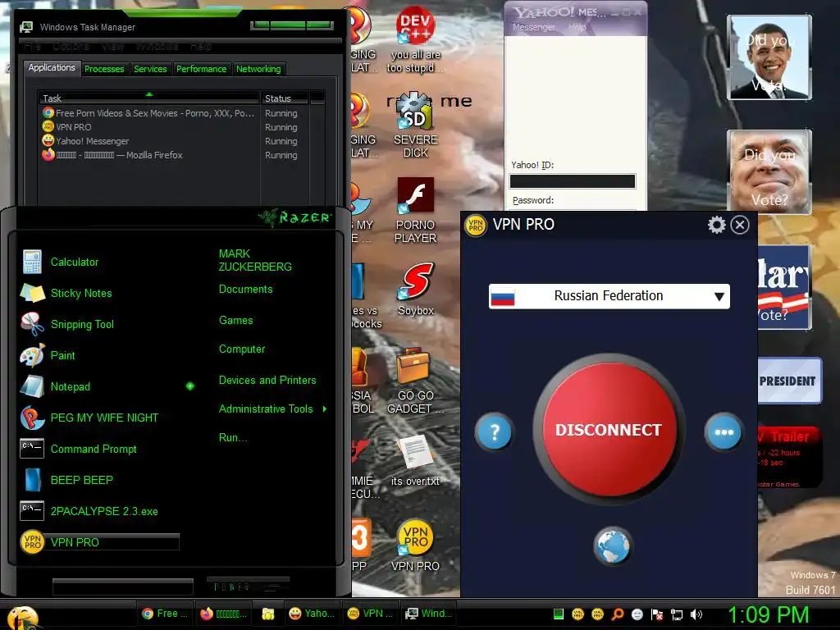Click the McCain vote gadget thumbnail

pyautogui.click(x=769, y=171)
